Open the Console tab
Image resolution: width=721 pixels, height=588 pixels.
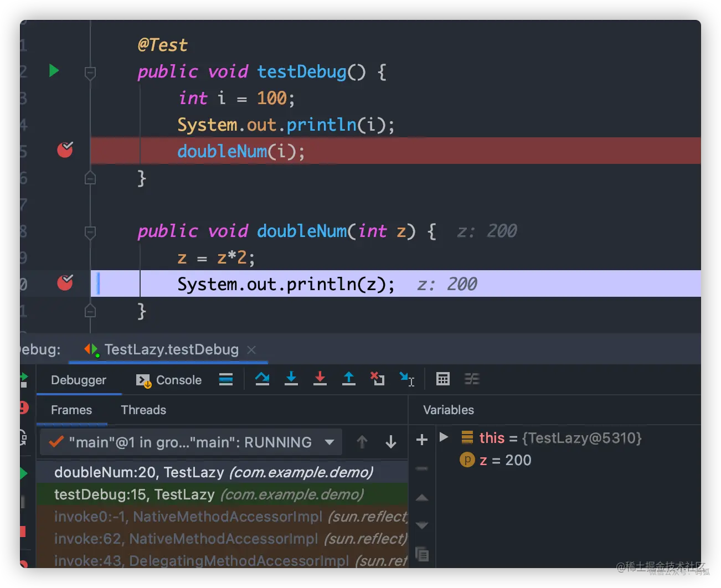point(169,380)
